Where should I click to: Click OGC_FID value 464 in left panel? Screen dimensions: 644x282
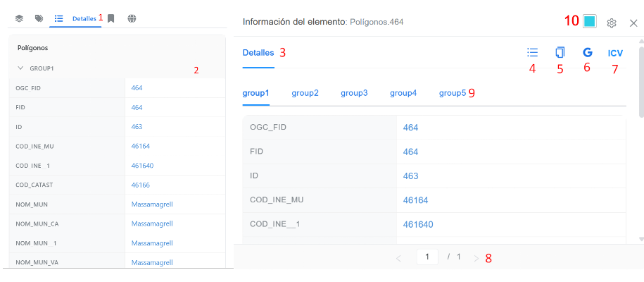coord(137,87)
